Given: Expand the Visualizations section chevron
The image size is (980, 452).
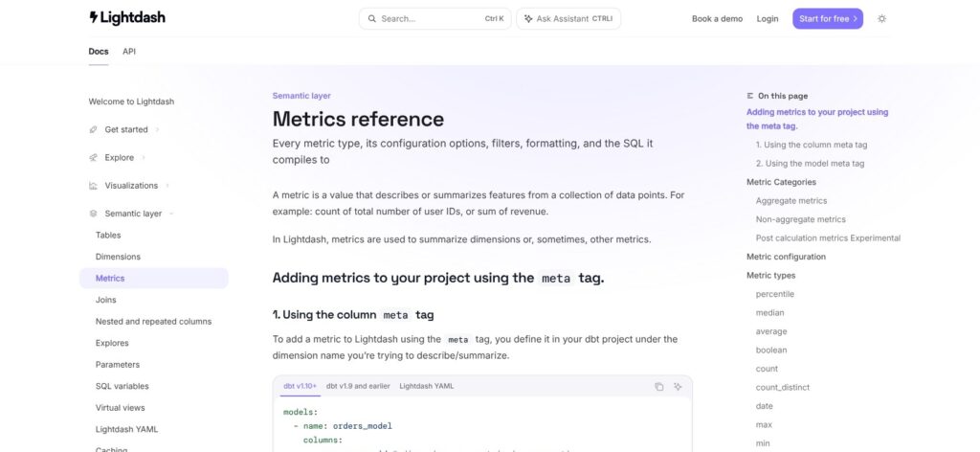Looking at the screenshot, I should tap(167, 186).
